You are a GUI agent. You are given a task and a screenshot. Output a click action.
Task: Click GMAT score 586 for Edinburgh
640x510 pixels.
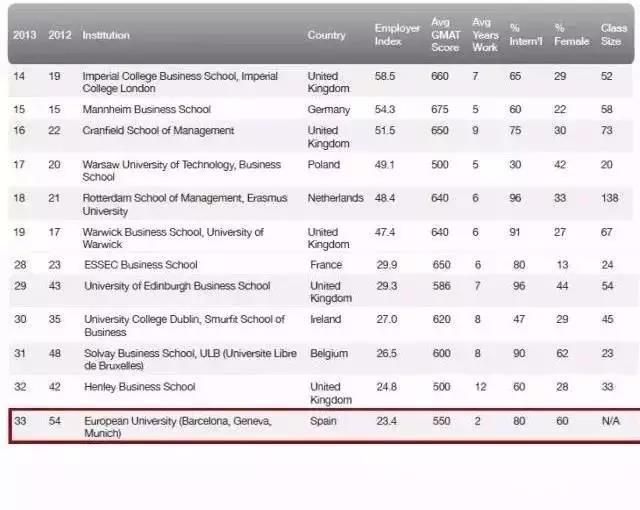tap(442, 286)
